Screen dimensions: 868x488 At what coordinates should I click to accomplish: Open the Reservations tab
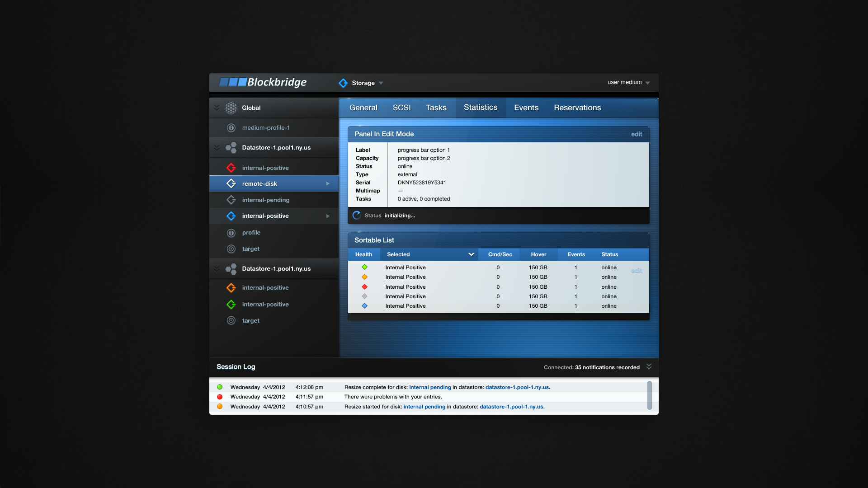pyautogui.click(x=577, y=108)
